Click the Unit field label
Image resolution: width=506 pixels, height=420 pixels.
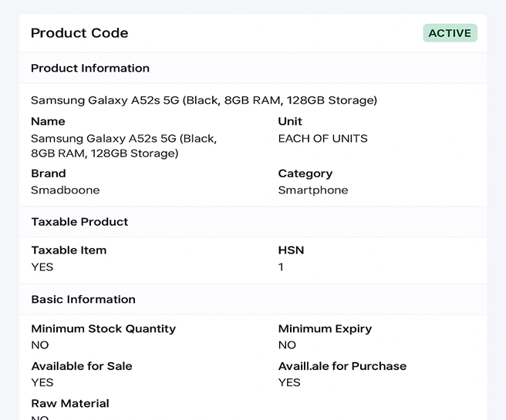click(x=290, y=121)
